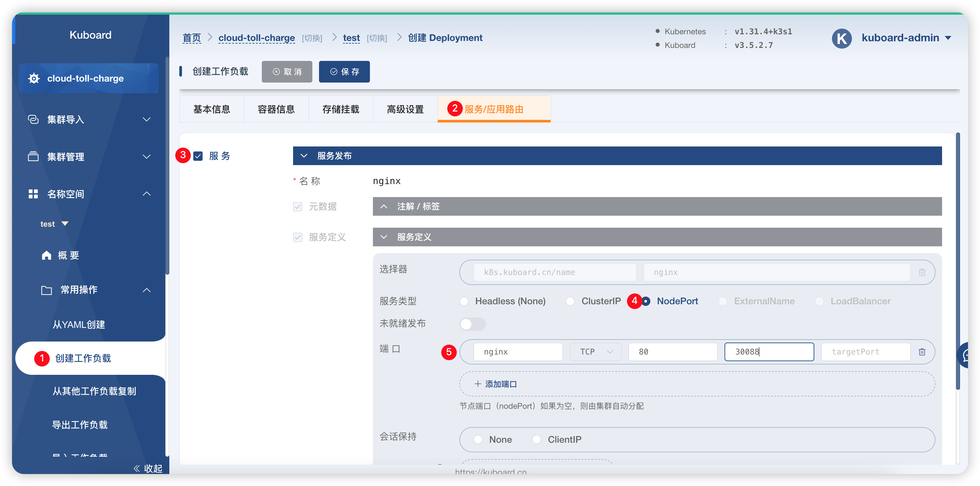Click the 概要 home icon
The width and height of the screenshot is (980, 486).
[47, 255]
